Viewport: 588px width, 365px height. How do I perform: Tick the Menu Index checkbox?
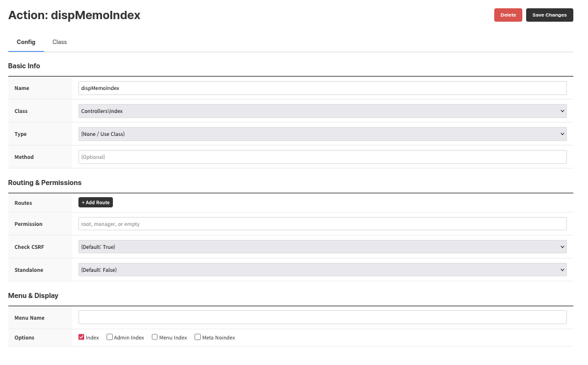[x=155, y=337]
